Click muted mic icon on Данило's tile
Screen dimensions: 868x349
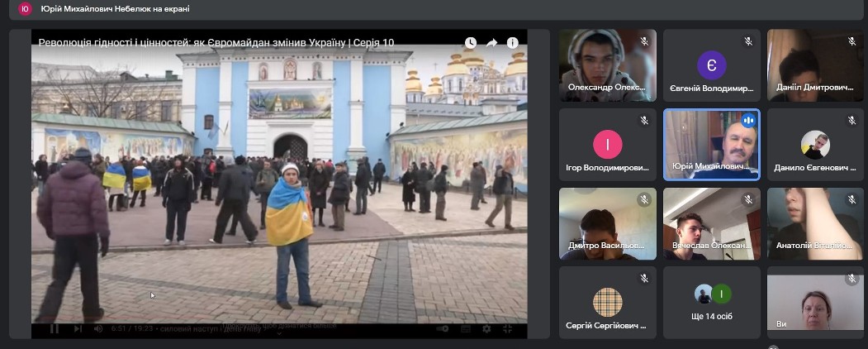[x=852, y=121]
